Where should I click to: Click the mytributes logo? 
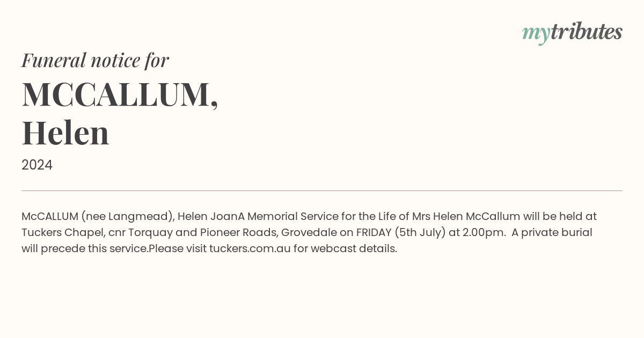pyautogui.click(x=572, y=32)
